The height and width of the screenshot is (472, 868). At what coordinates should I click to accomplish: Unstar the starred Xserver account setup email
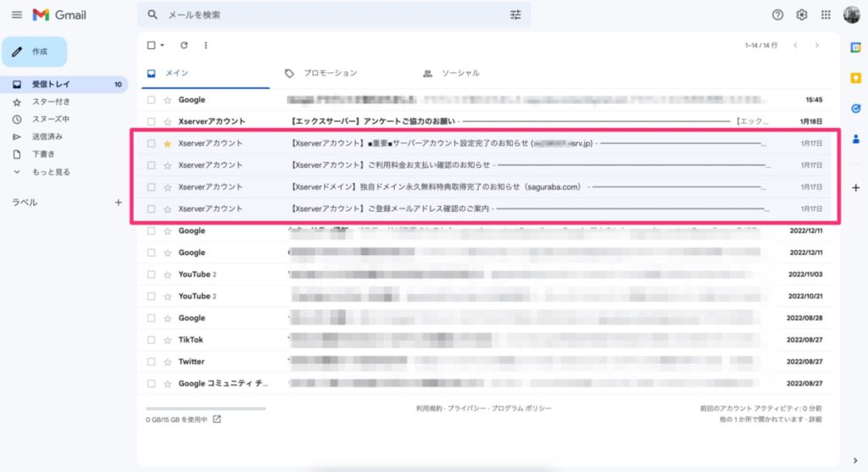pos(167,144)
